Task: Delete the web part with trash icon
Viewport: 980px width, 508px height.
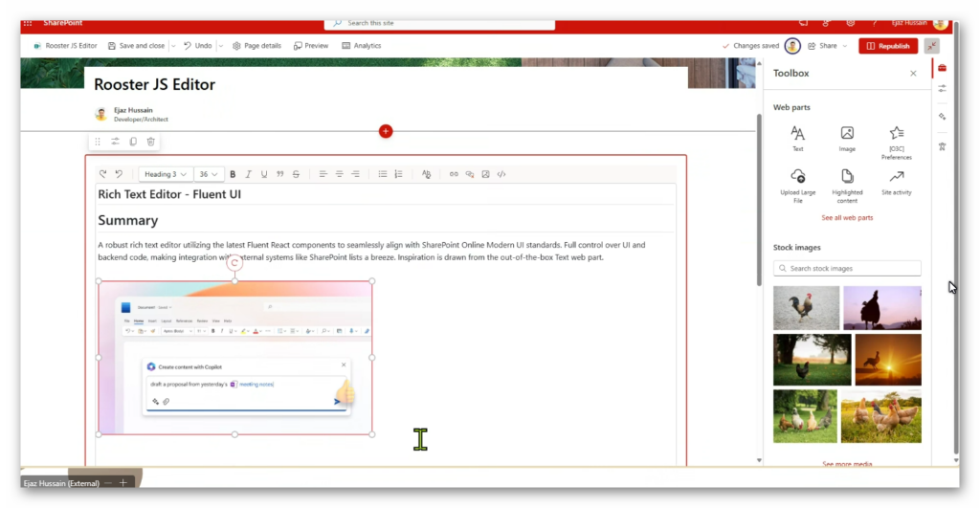Action: click(x=150, y=142)
